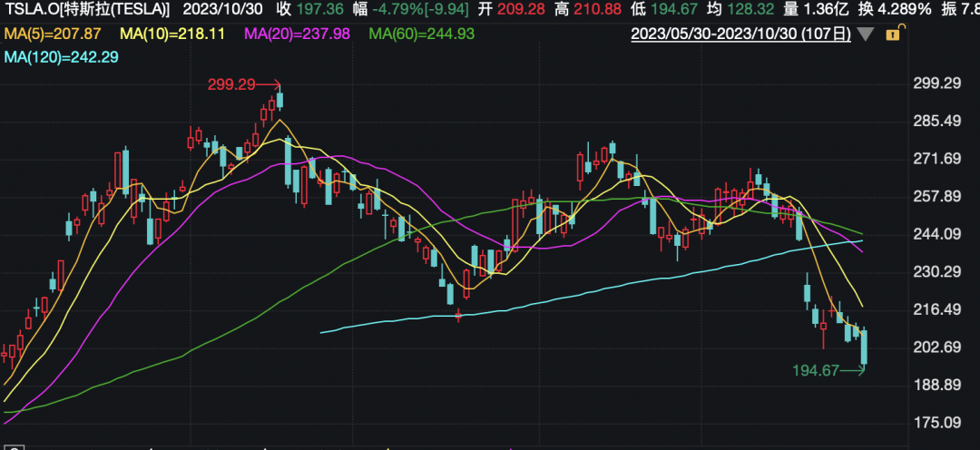Open the 2023/05/30-2023/10/30 date range link
The width and height of the screenshot is (980, 450).
pyautogui.click(x=740, y=34)
